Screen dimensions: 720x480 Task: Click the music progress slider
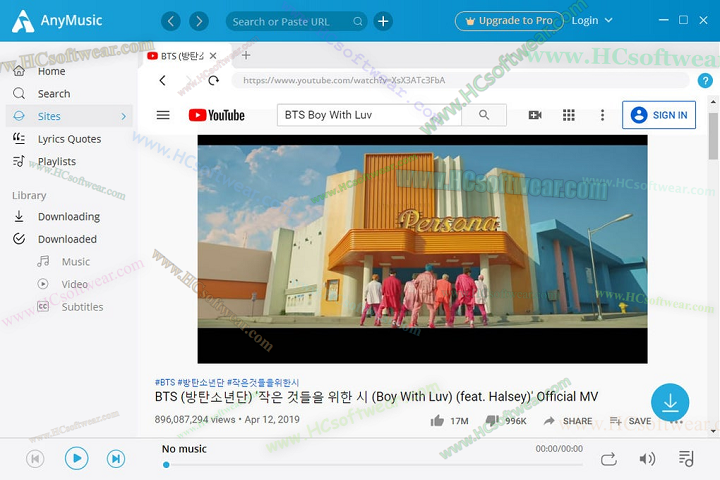pyautogui.click(x=373, y=465)
